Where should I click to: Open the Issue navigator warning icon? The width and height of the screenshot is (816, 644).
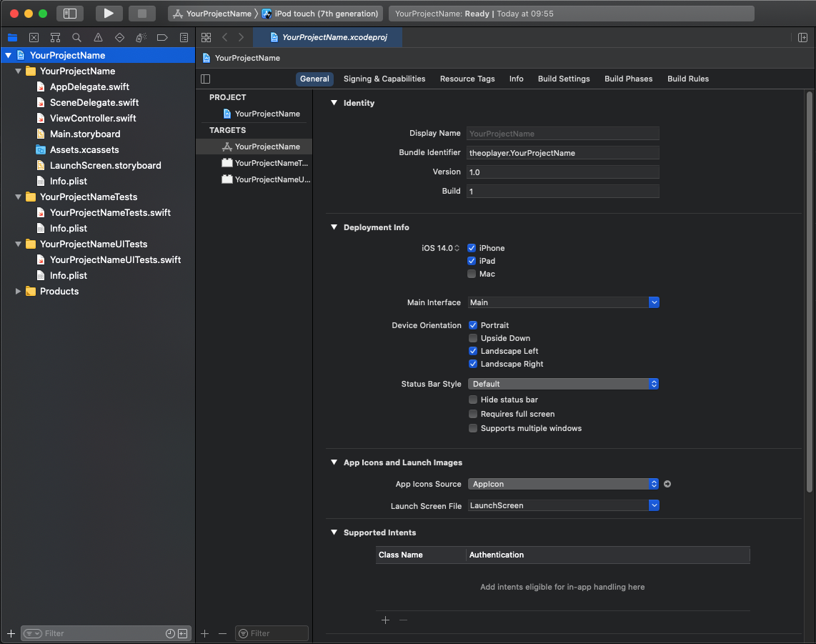98,37
